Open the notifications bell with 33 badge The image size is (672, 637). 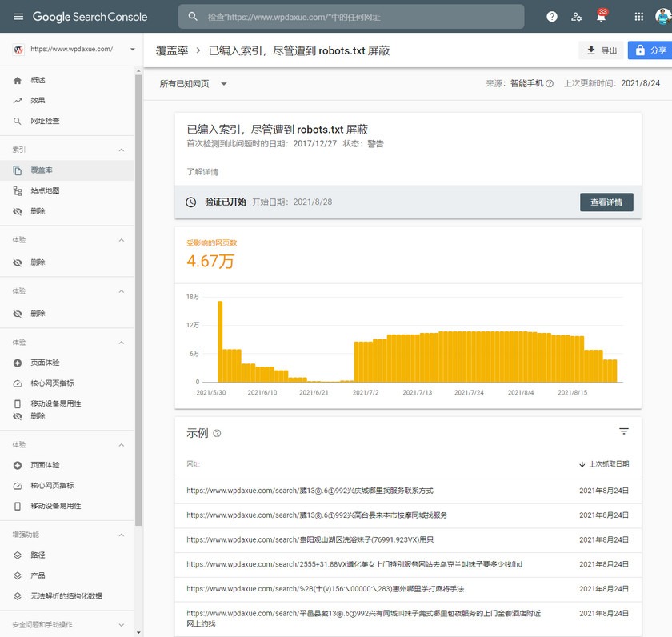(x=602, y=16)
